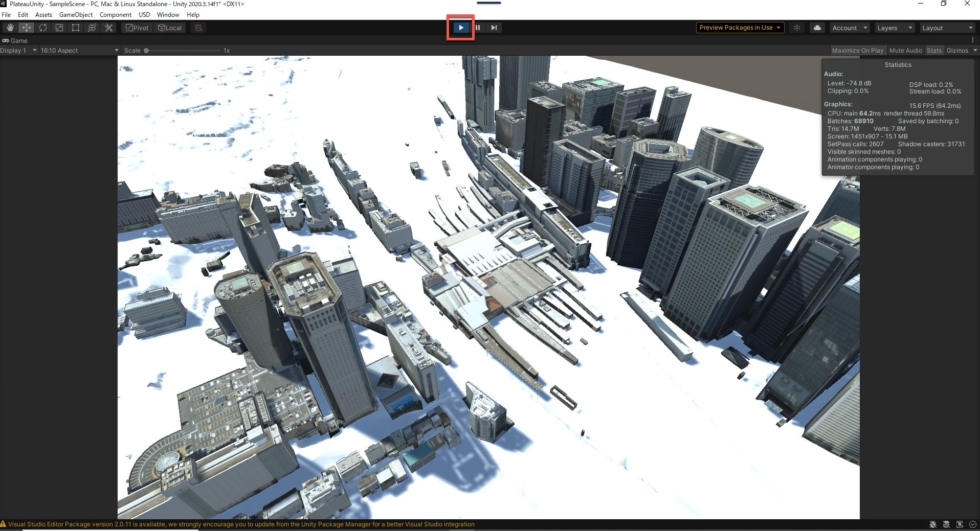
Task: Select the Move tool
Action: (26, 28)
